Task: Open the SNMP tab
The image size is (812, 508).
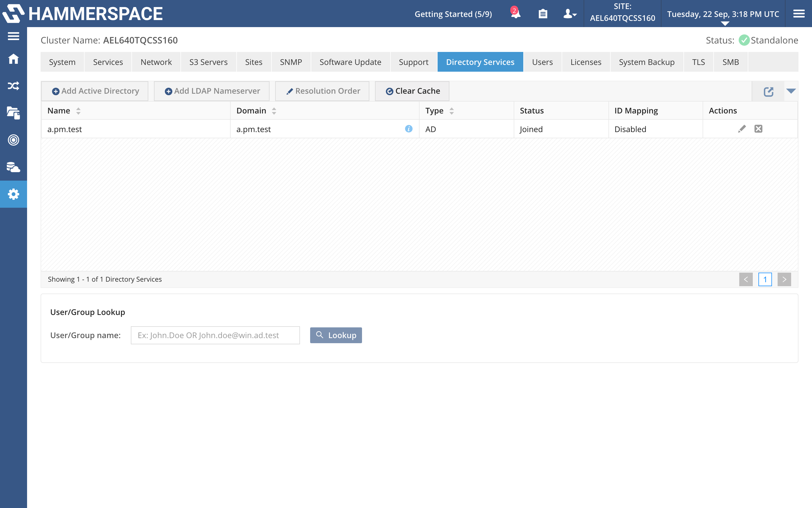Action: [x=291, y=62]
